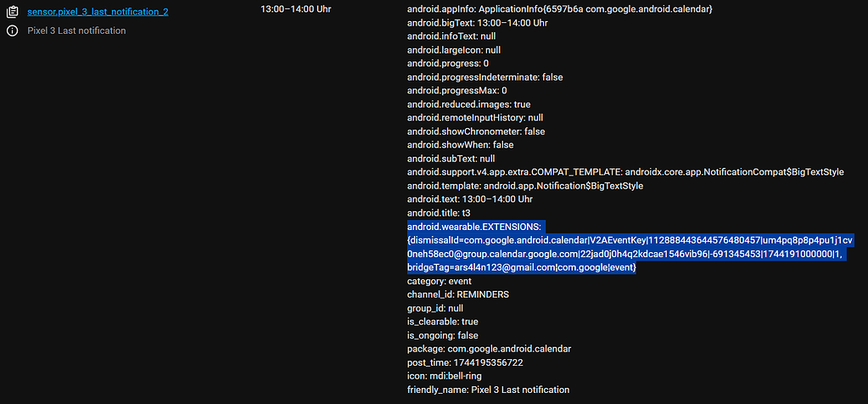The height and width of the screenshot is (404, 868).
Task: Click the 'Pixel 3 Last notification' name text
Action: [x=76, y=31]
